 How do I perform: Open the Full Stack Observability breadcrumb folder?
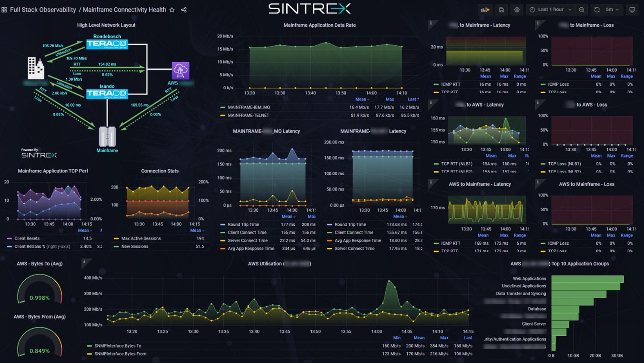click(43, 9)
